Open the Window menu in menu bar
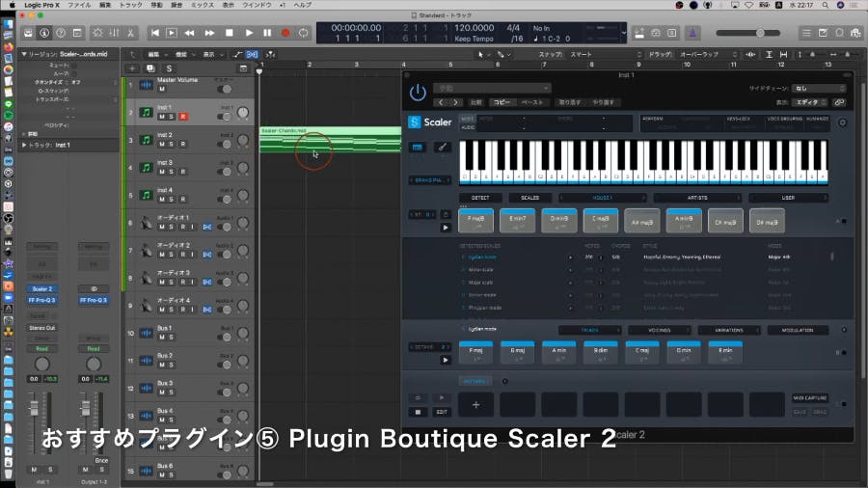This screenshot has width=868, height=488. pyautogui.click(x=257, y=5)
